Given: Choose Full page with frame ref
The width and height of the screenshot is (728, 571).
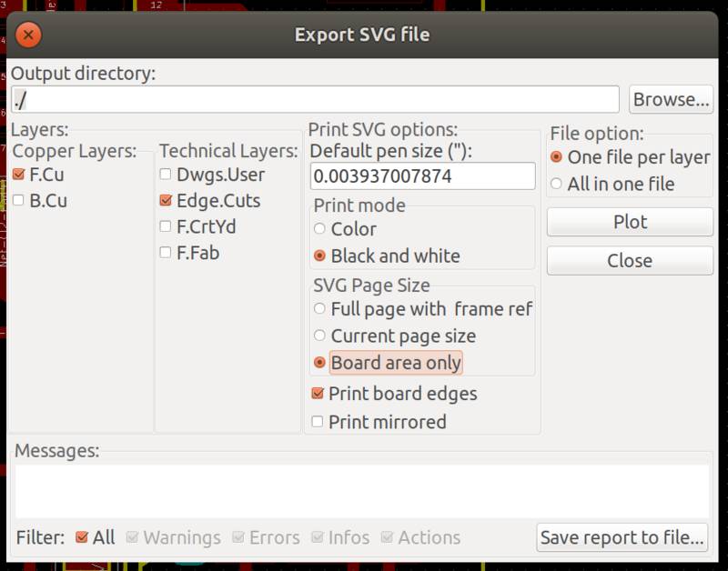Looking at the screenshot, I should click(x=320, y=309).
